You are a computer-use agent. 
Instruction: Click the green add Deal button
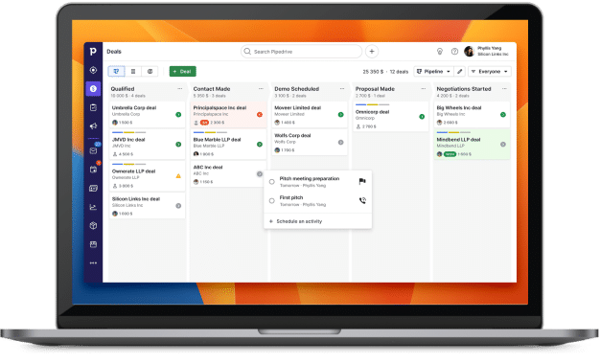(x=182, y=72)
